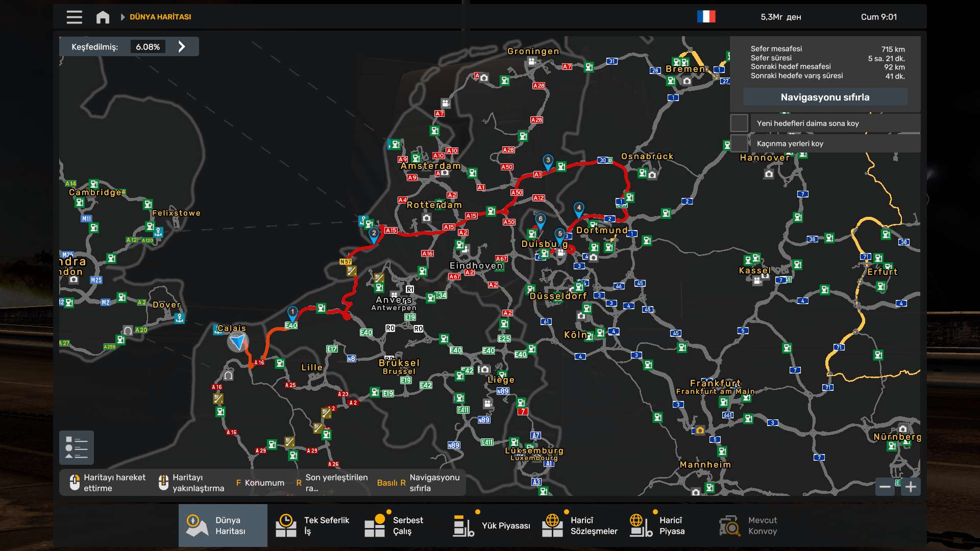Click the Osnabrück city label
Image resolution: width=980 pixels, height=551 pixels.
coord(647,156)
